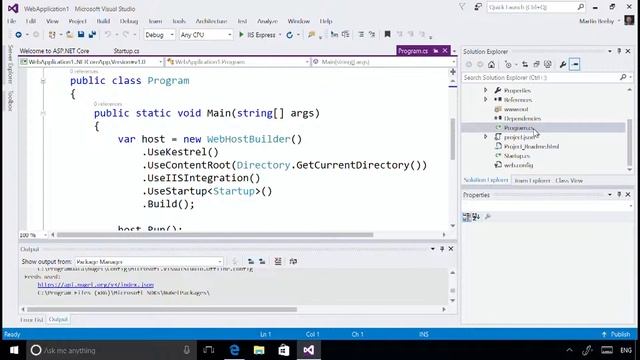The image size is (640, 360).
Task: Toggle auto-hide pin on Properties panel
Action: tap(619, 195)
